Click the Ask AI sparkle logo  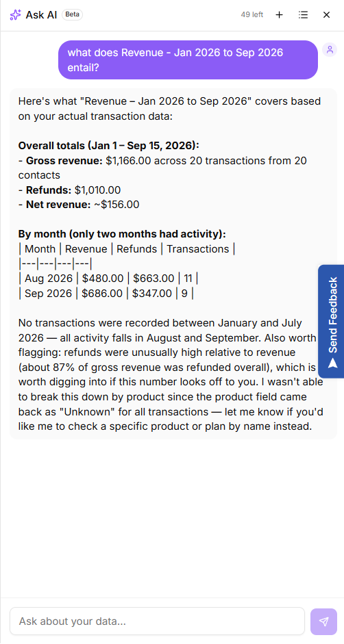point(15,15)
